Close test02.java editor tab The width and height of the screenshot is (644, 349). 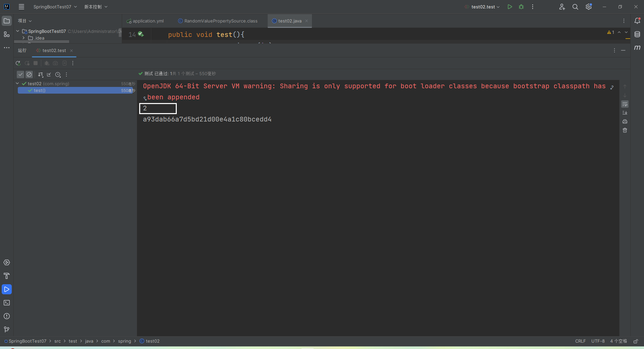click(307, 21)
